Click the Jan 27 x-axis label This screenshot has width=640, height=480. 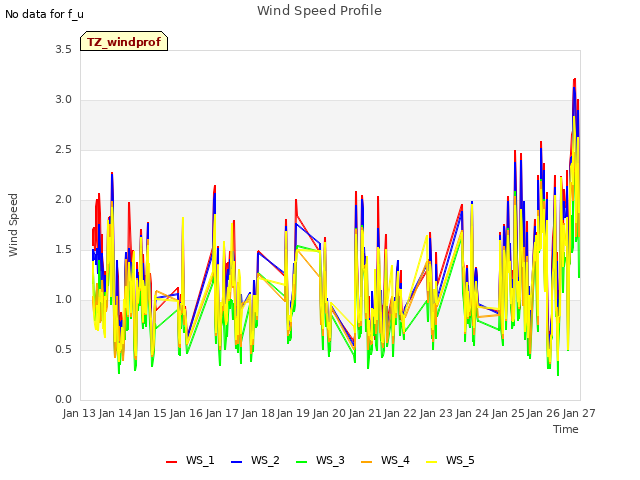(x=579, y=413)
